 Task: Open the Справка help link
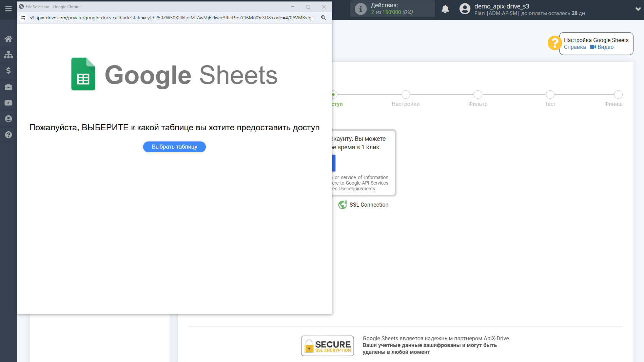click(575, 47)
